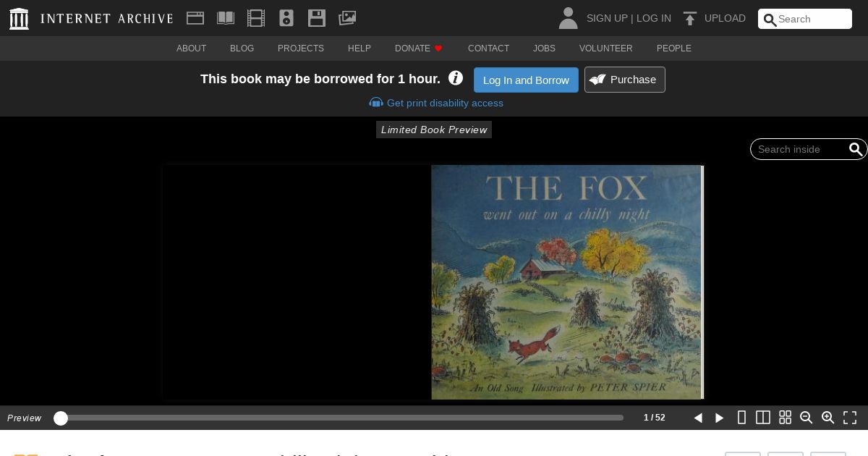The image size is (868, 456).
Task: Click the 1 / 52 page counter
Action: pos(655,418)
